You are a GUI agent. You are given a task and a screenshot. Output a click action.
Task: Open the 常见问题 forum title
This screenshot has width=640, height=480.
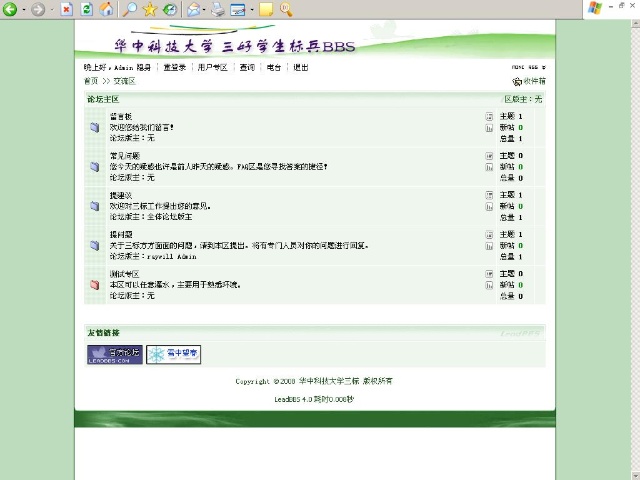pos(125,156)
